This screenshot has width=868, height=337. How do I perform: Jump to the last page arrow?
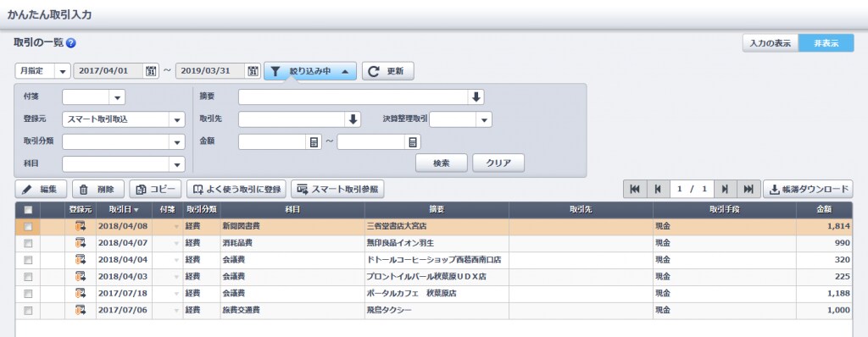(748, 190)
